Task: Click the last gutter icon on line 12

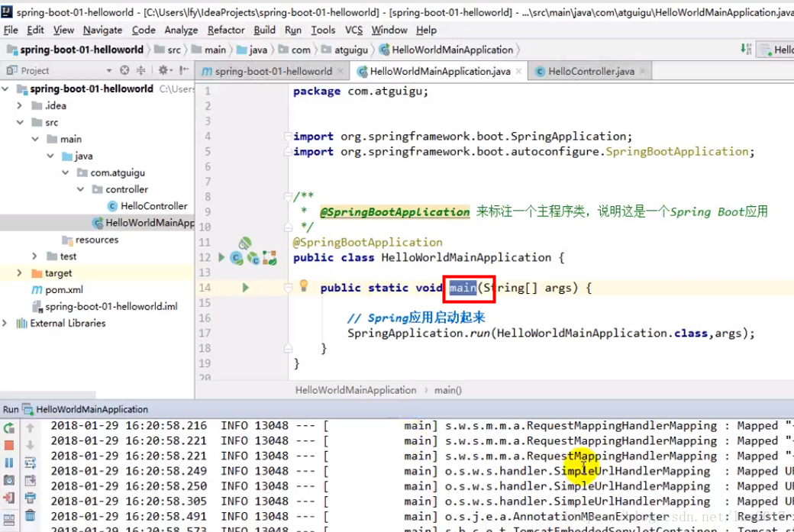Action: 270,258
